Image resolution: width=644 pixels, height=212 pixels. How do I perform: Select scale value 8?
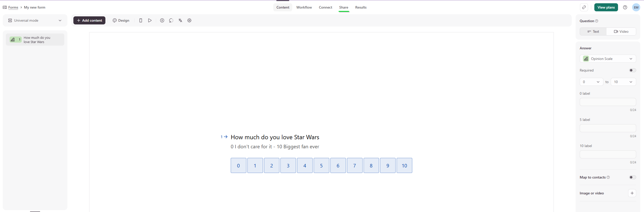tap(371, 165)
